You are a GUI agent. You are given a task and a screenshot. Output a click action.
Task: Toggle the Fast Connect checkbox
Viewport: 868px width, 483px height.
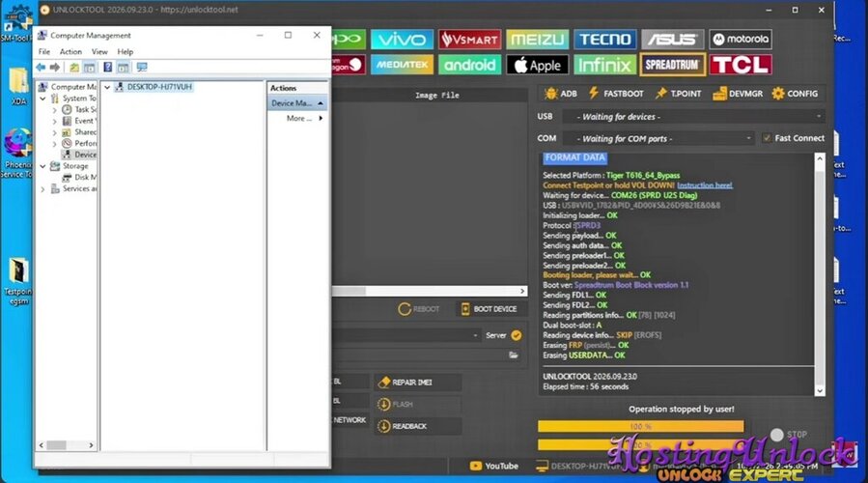[767, 138]
